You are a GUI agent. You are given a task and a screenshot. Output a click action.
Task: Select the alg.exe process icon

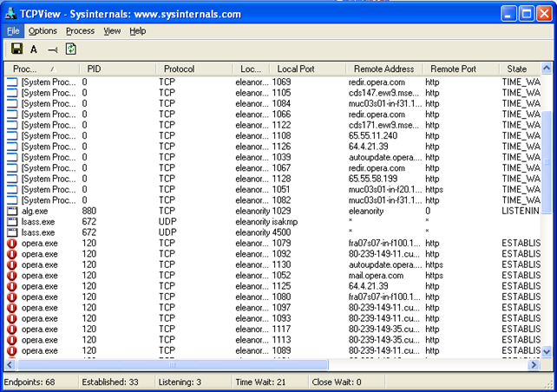click(12, 211)
